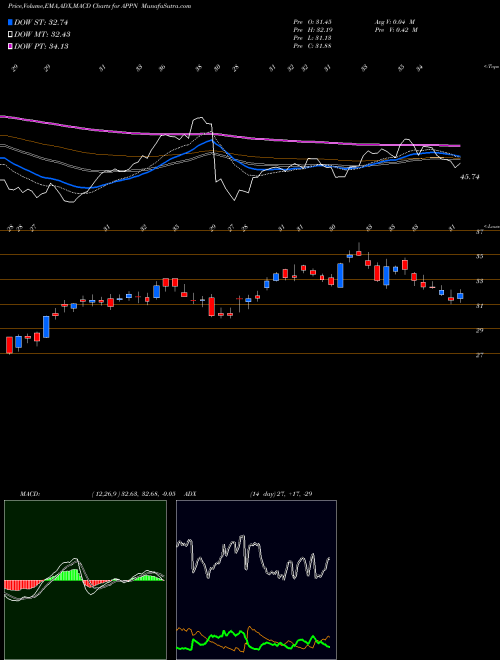This screenshot has height=660, width=500.
Task: Select the 'DOW MT: 32.43' legend text
Action: tap(43, 35)
